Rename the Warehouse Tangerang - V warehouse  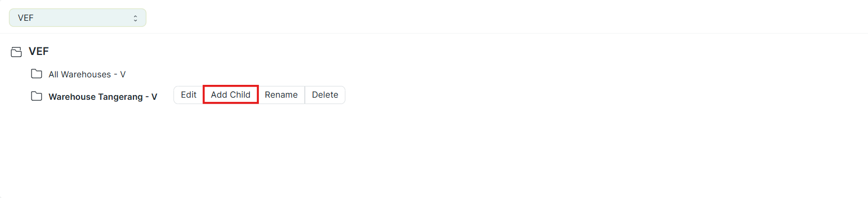tap(281, 95)
